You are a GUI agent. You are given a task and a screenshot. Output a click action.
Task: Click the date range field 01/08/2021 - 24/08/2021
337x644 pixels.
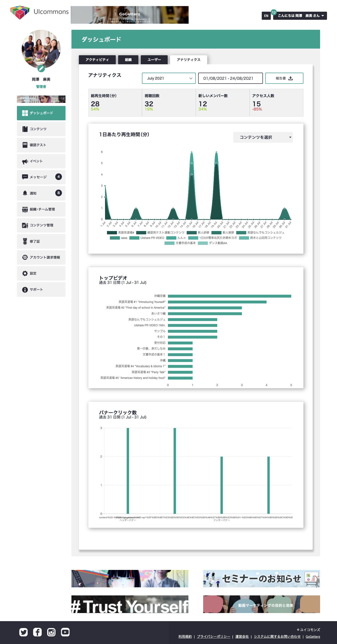(230, 78)
